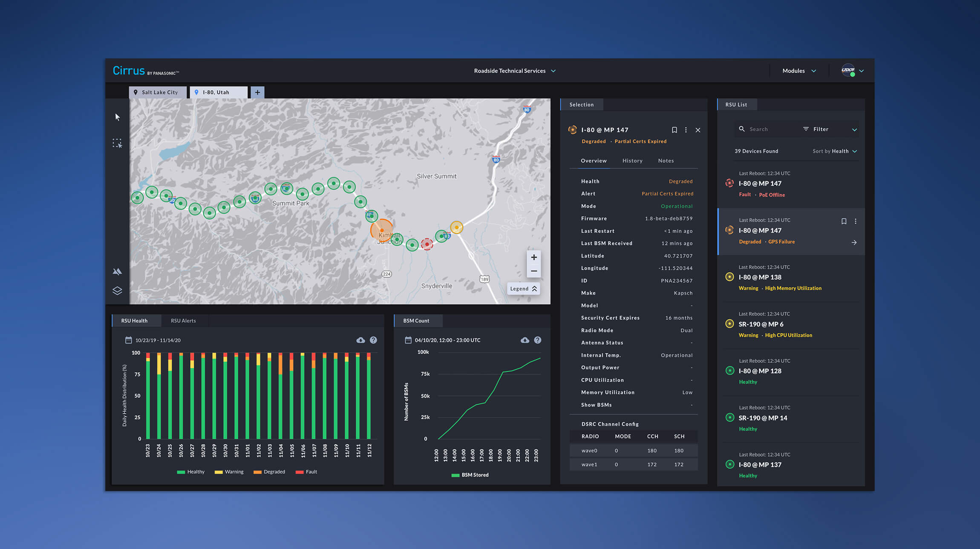Switch to the RSU Alerts tab
The width and height of the screenshot is (980, 549).
tap(183, 321)
